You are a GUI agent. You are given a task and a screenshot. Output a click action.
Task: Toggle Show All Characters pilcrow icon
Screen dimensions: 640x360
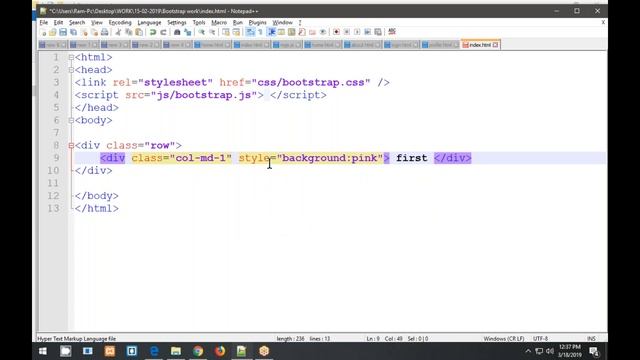(x=260, y=32)
